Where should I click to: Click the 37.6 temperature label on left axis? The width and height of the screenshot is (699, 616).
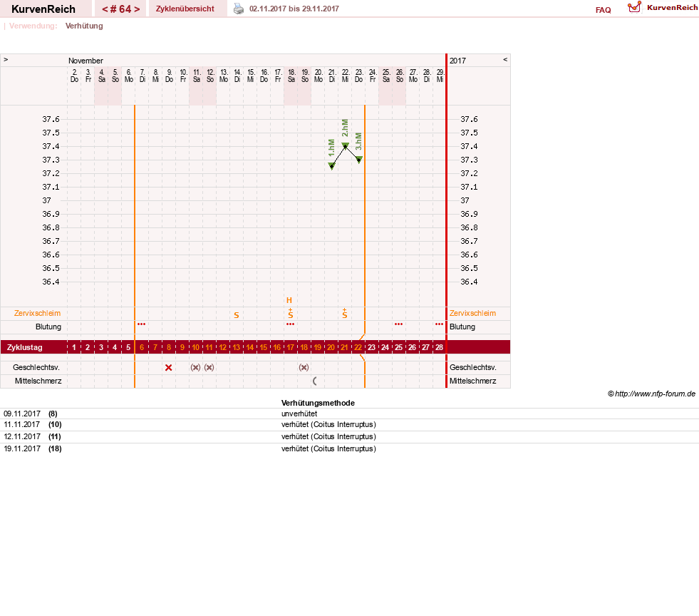[x=51, y=119]
